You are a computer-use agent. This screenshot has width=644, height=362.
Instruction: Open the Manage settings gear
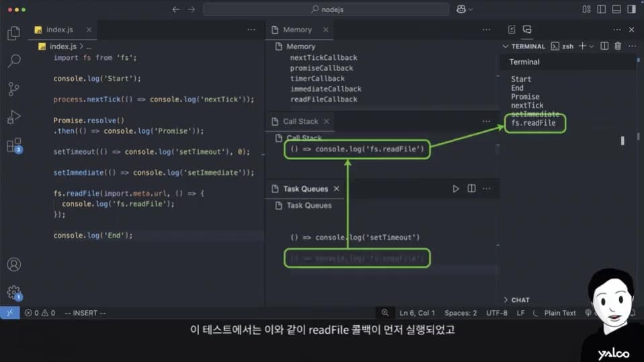(13, 293)
